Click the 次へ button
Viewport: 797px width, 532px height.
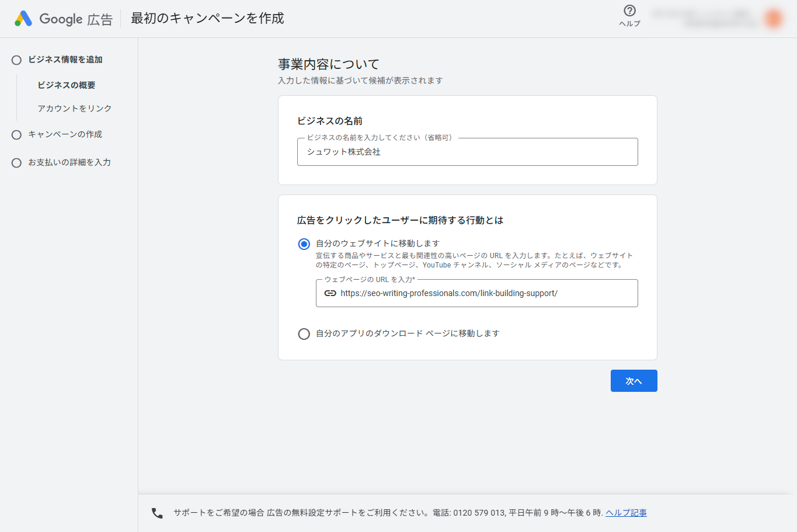634,380
